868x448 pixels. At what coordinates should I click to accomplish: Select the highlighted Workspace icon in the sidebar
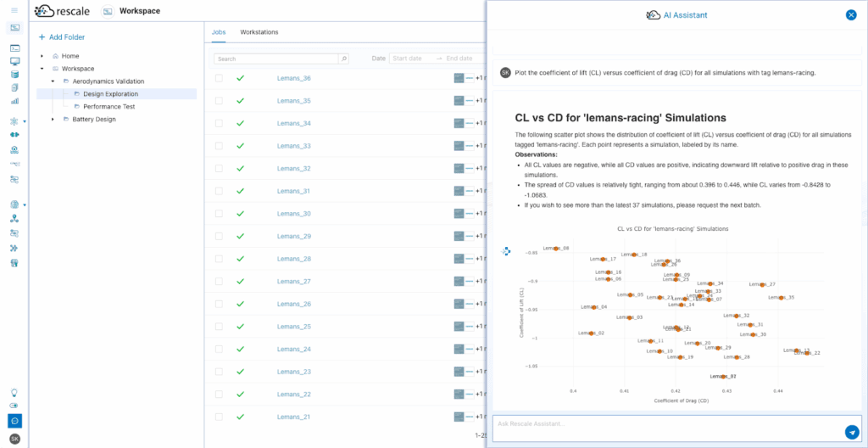(14, 27)
